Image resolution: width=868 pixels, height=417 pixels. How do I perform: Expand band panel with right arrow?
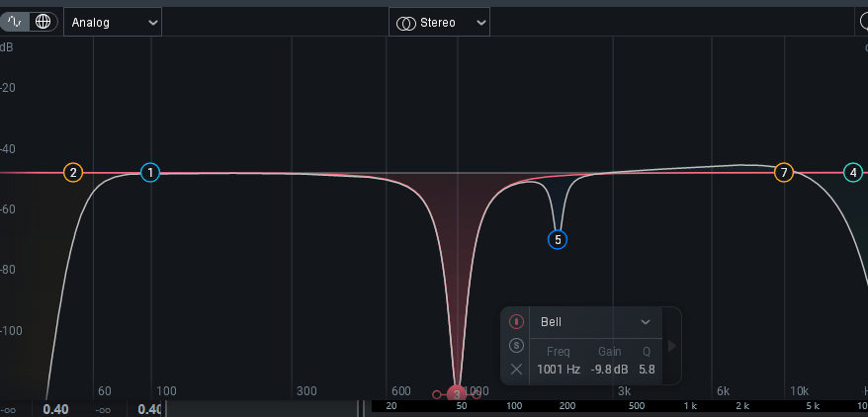(672, 346)
